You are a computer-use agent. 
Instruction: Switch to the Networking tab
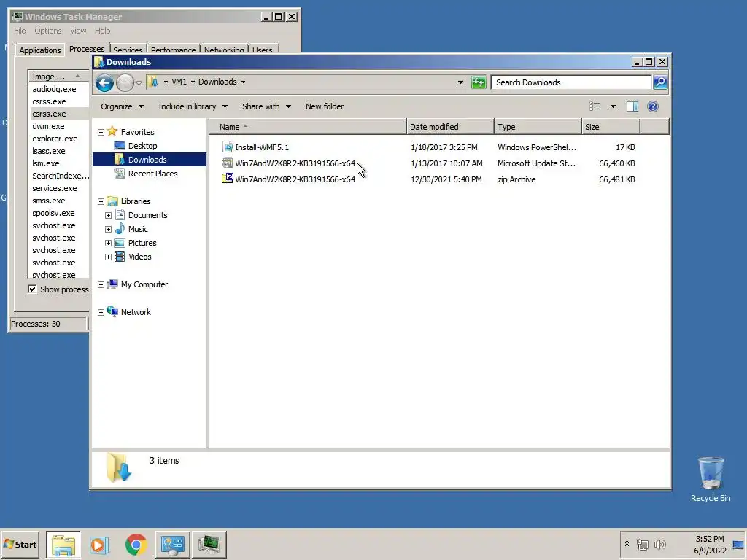224,50
